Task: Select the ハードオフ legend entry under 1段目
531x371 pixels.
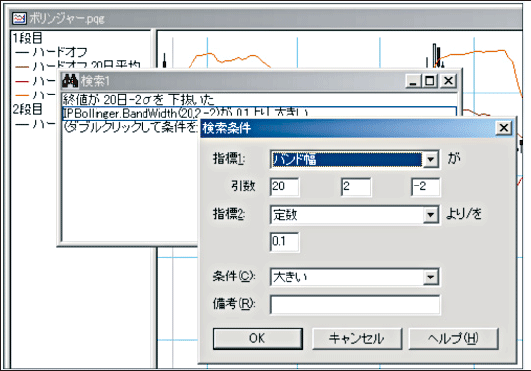Action: coord(51,52)
